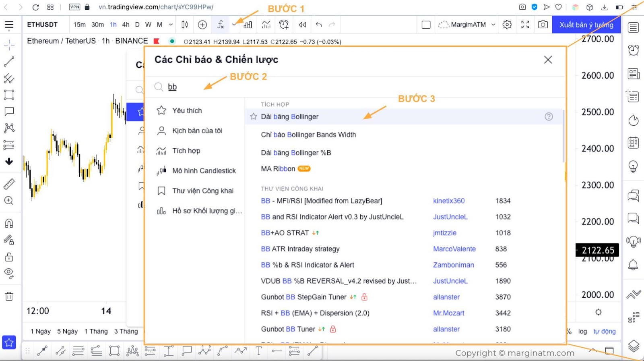The height and width of the screenshot is (361, 644).
Task: Remove drawings with the trash icon
Action: 9,297
